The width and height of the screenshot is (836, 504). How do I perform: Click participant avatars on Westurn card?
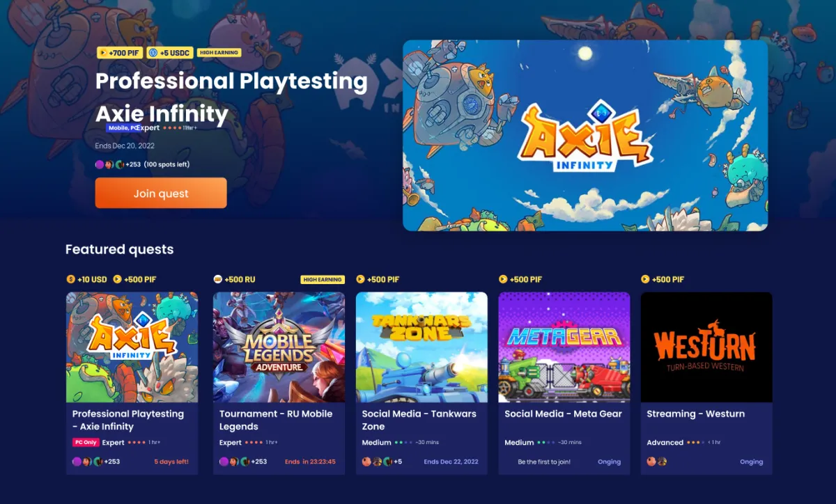click(x=656, y=462)
